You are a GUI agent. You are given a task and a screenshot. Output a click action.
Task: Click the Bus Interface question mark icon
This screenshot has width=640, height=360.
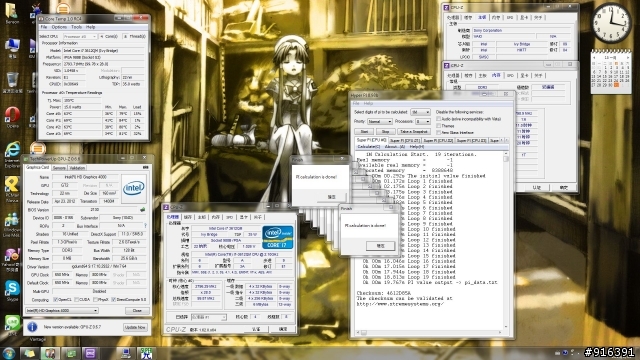(x=145, y=225)
